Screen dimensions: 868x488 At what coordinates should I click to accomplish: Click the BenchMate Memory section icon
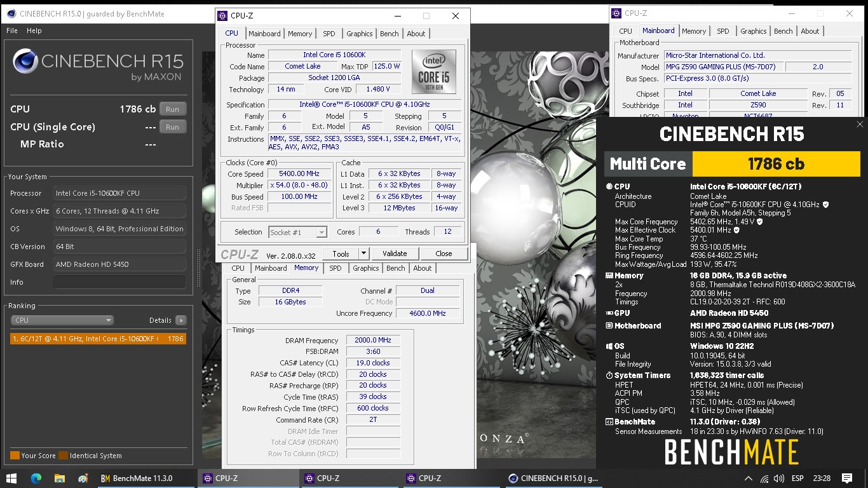[x=609, y=276]
